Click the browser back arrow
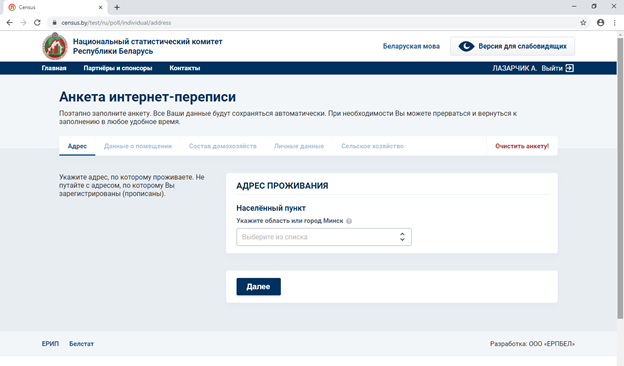This screenshot has height=366, width=624. pyautogui.click(x=10, y=23)
